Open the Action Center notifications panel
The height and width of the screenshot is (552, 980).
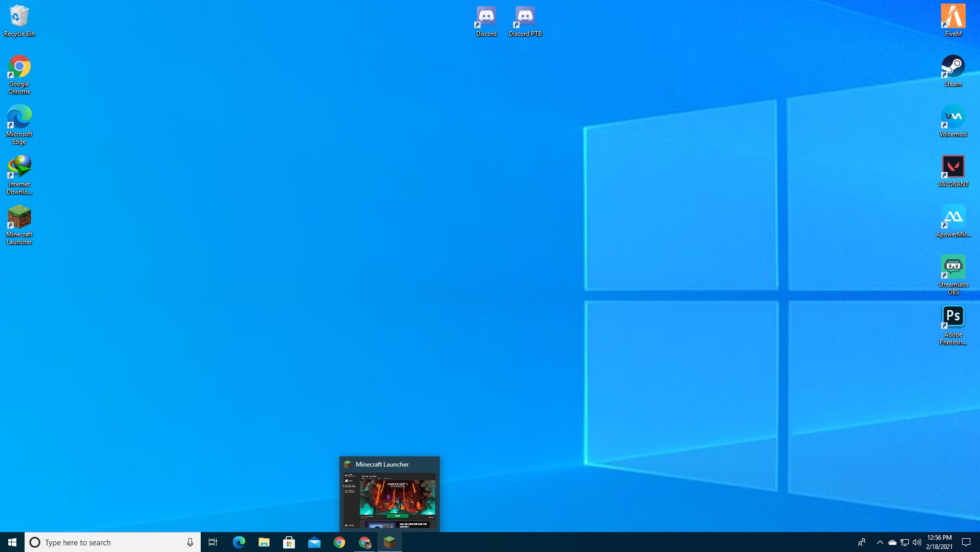[966, 542]
